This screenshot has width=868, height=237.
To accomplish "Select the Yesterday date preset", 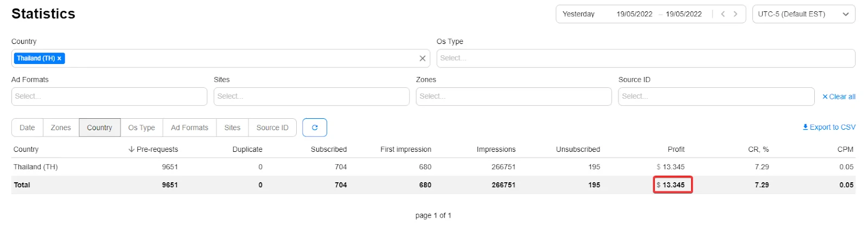I will coord(578,14).
